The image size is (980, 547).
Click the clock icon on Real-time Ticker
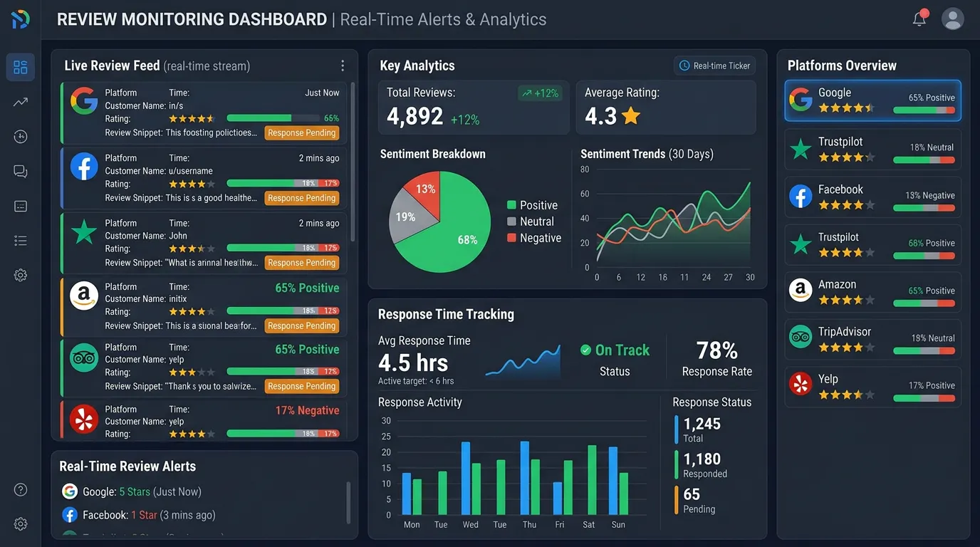684,66
